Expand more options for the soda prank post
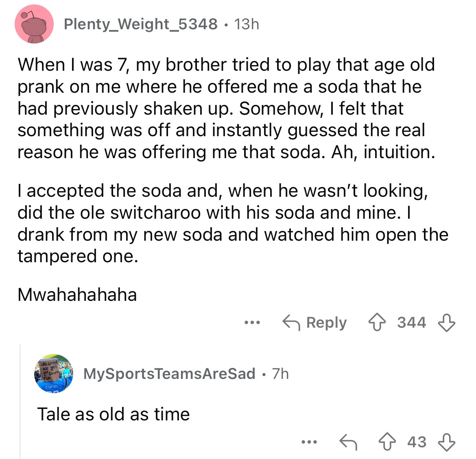 click(x=252, y=322)
